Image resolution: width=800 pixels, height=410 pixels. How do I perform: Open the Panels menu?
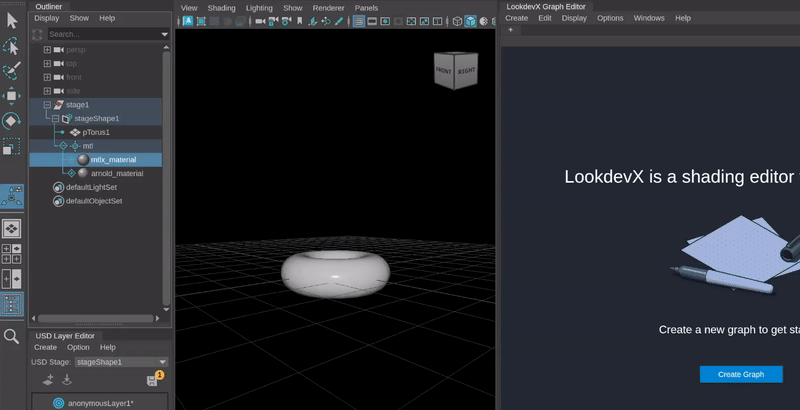(366, 8)
